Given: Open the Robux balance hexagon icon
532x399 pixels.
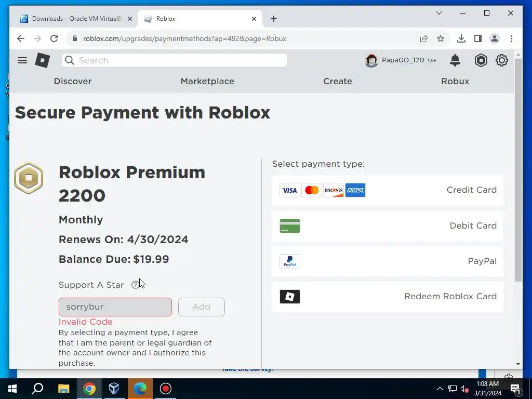Looking at the screenshot, I should 481,60.
